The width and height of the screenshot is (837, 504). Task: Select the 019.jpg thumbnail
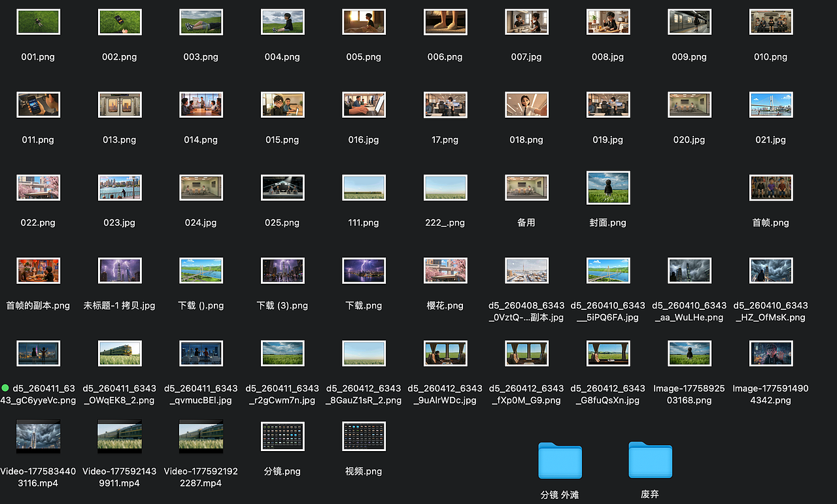point(608,105)
